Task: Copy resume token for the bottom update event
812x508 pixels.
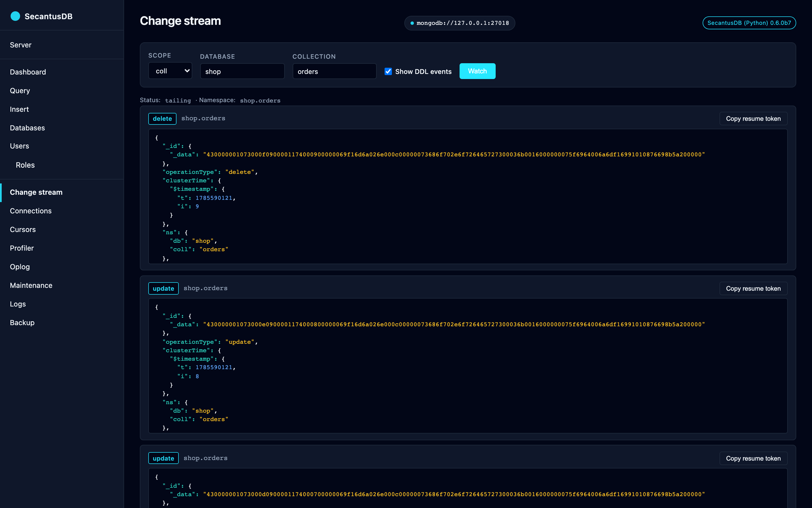Action: coord(753,458)
